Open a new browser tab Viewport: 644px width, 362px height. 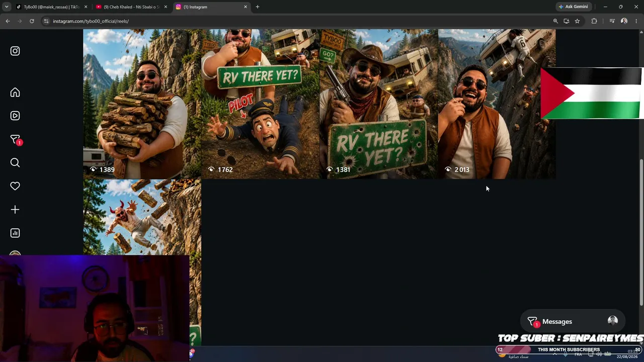click(x=258, y=7)
